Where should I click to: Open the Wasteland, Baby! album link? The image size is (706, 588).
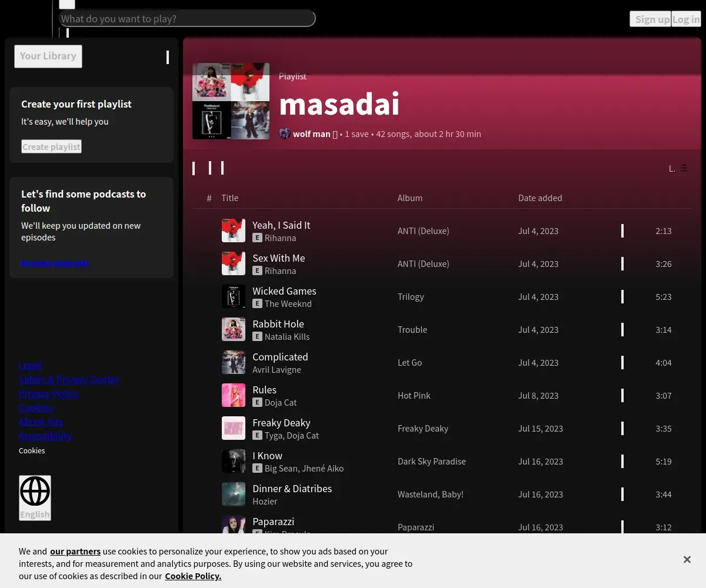coord(431,494)
